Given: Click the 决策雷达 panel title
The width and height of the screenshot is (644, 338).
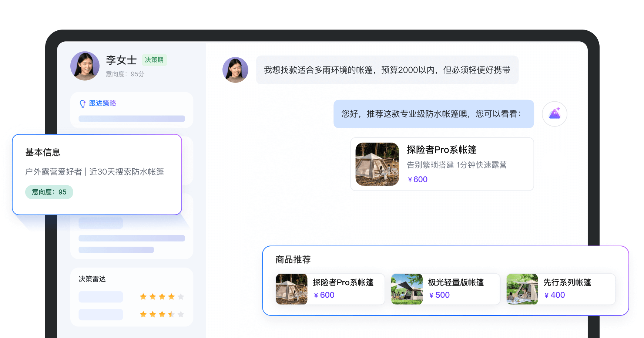Looking at the screenshot, I should pos(92,279).
